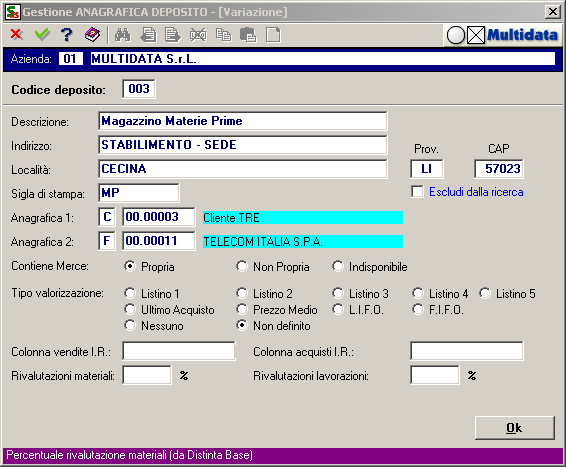Image resolution: width=566 pixels, height=467 pixels.
Task: Click the CAP postal code field
Action: click(x=499, y=169)
